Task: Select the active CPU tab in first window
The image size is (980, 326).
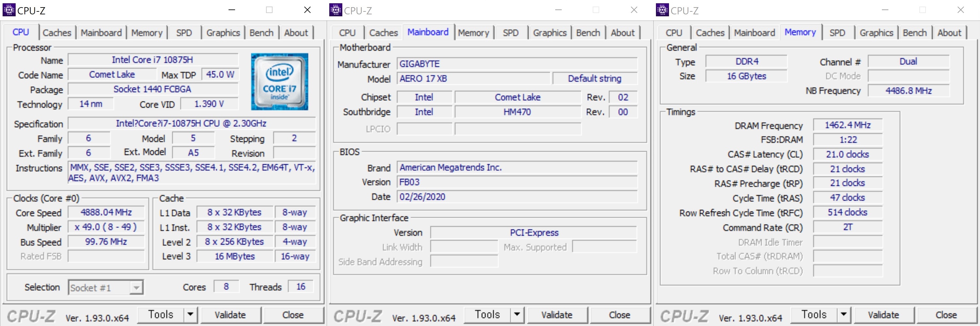Action: click(x=21, y=32)
